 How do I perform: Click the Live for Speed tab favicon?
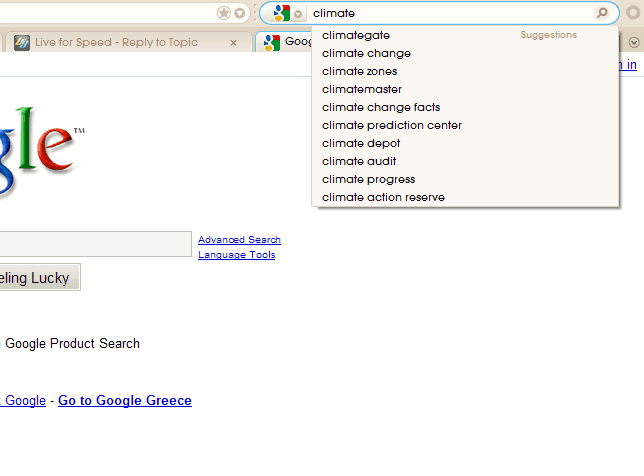[x=22, y=43]
